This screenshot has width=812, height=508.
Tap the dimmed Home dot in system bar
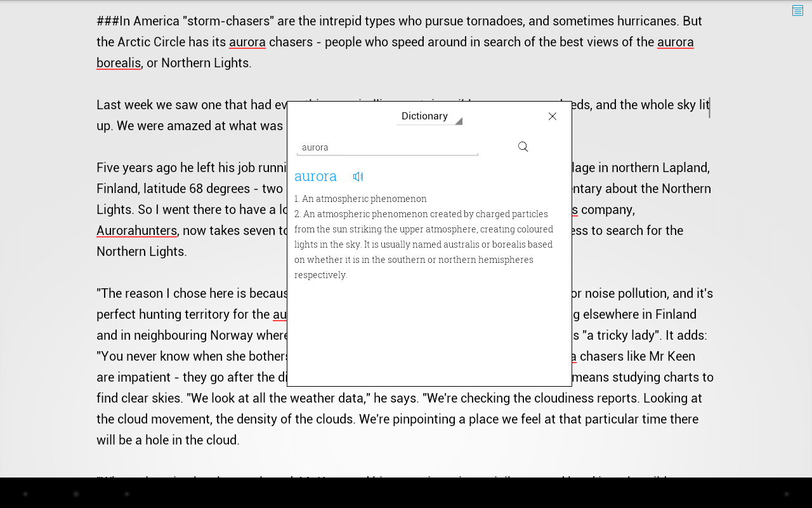(76, 494)
